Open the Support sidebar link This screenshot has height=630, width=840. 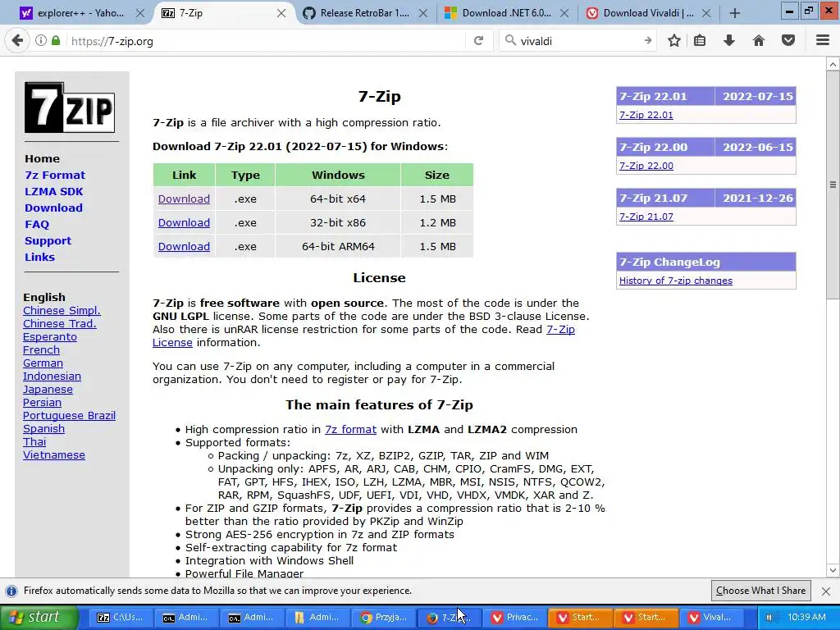click(48, 240)
